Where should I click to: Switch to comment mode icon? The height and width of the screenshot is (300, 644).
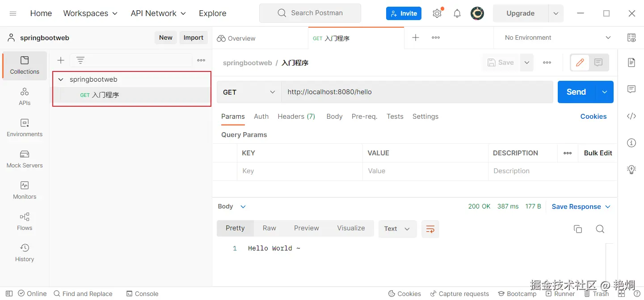pos(598,62)
